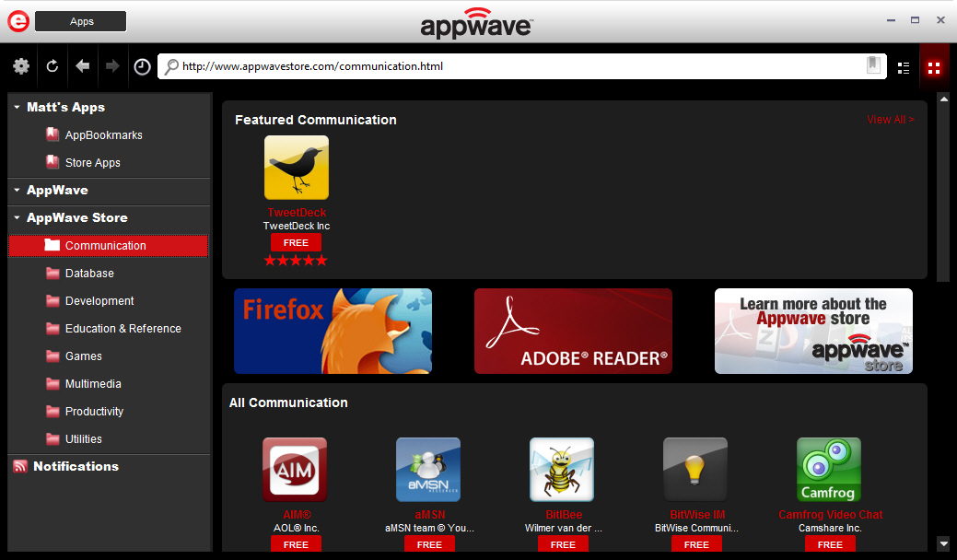The image size is (957, 560).
Task: Click the Utilities folder icon
Action: [x=53, y=438]
